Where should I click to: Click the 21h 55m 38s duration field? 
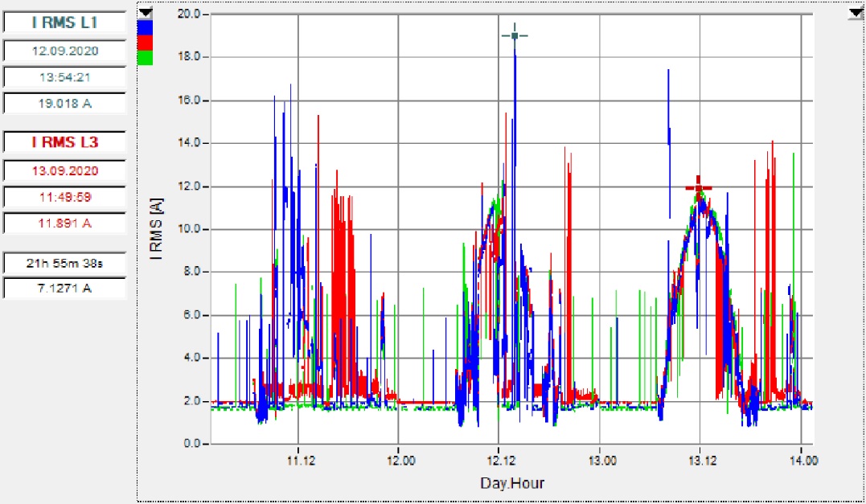pos(64,262)
